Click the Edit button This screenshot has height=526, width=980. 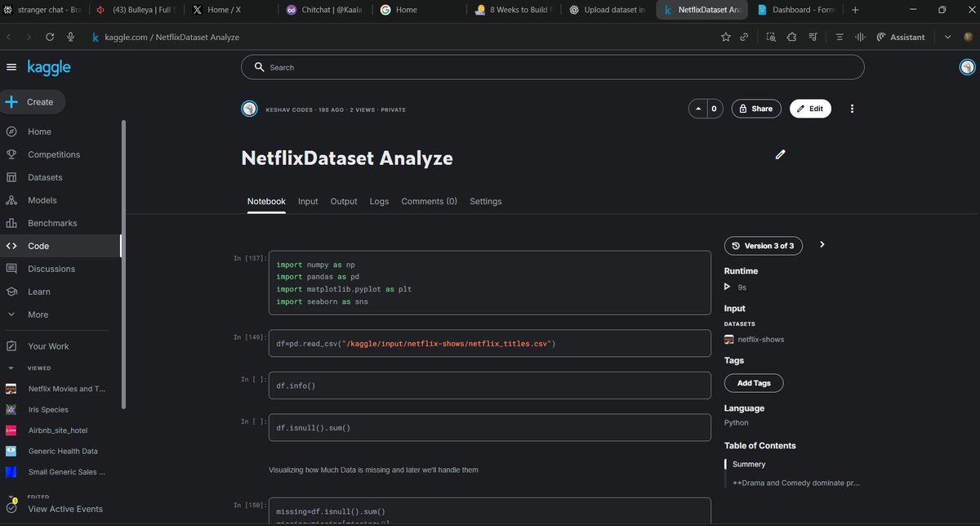[810, 109]
